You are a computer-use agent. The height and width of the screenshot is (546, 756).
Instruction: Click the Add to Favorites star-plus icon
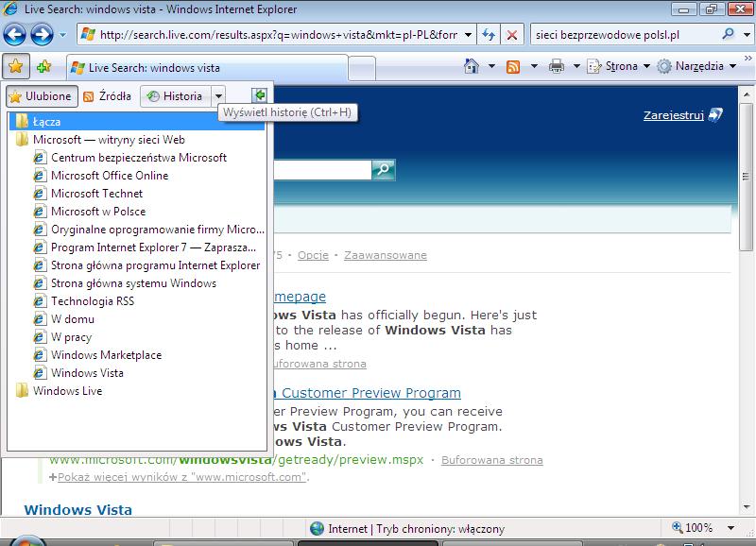pos(44,66)
